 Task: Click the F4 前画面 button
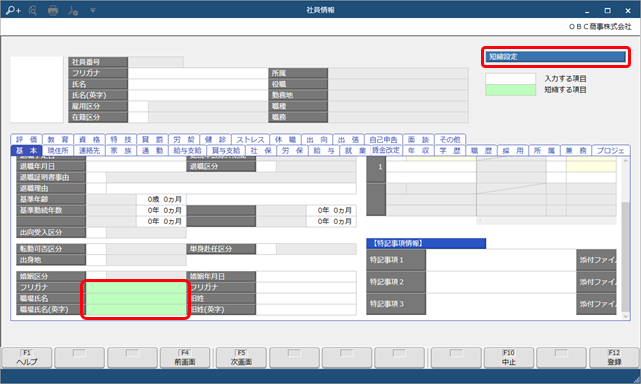tap(185, 358)
